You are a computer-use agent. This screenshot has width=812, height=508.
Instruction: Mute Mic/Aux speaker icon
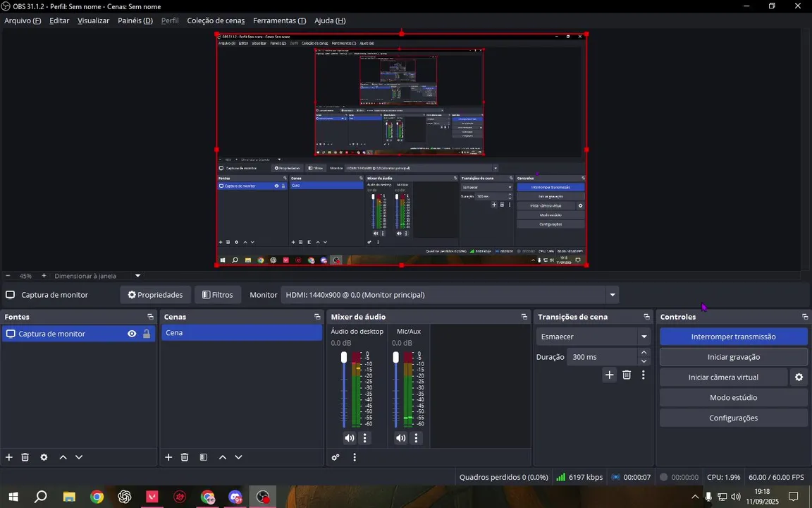click(401, 438)
